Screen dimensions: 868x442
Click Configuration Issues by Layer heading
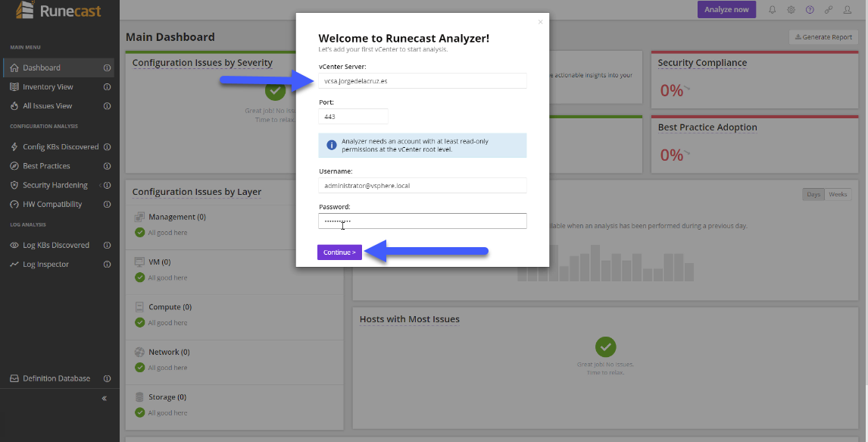tap(196, 193)
